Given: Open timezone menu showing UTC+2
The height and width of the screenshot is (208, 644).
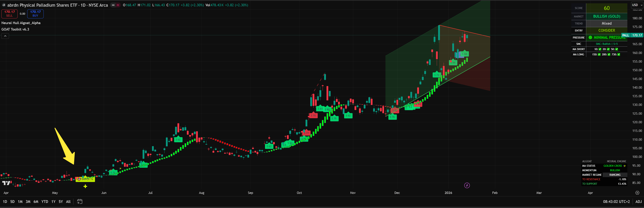Looking at the screenshot, I should coord(616,202).
